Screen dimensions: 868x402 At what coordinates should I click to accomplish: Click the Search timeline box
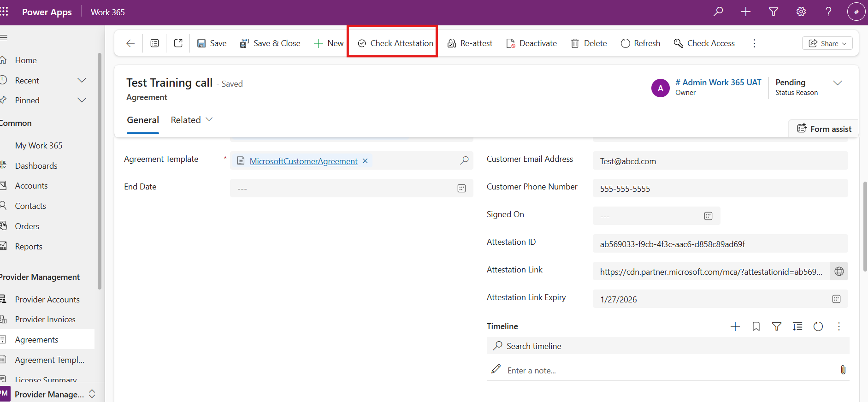(668, 346)
